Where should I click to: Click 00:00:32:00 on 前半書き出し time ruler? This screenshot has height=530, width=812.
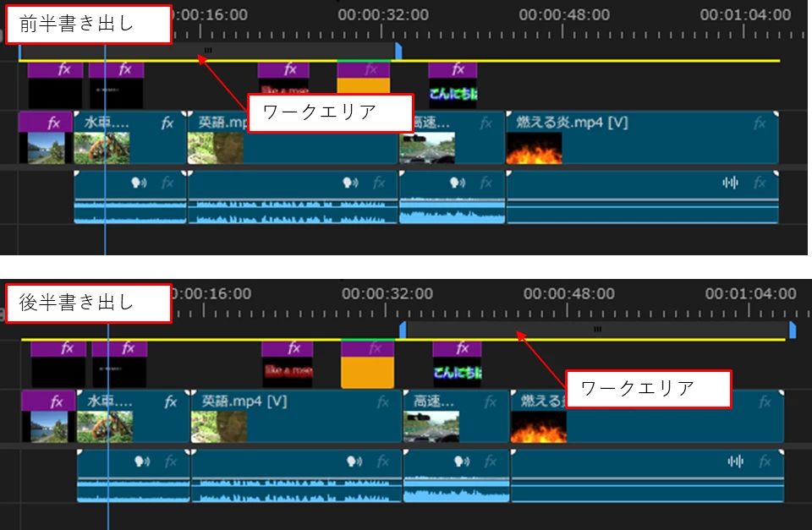[383, 14]
